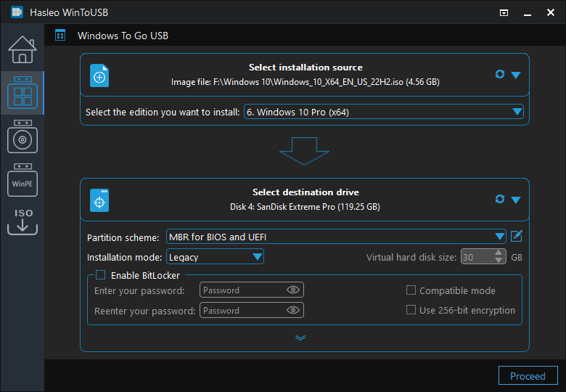
Task: Open the WinPE bootable USB sidebar icon
Action: coord(22,180)
